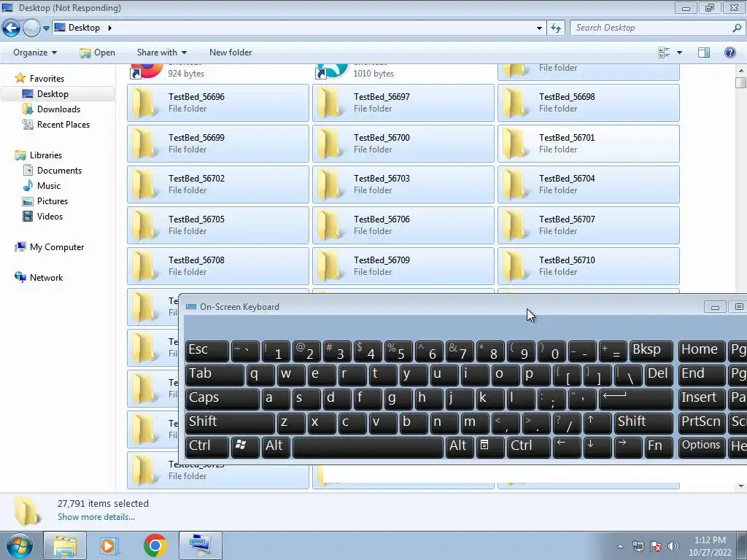The image size is (747, 560).
Task: Select the TestBed_56698 folder
Action: (x=589, y=102)
